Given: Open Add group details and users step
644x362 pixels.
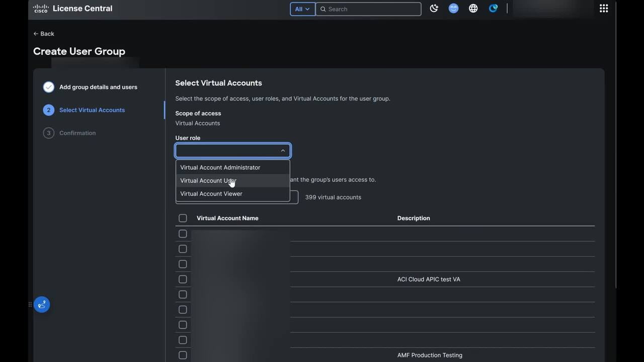Looking at the screenshot, I should (98, 87).
